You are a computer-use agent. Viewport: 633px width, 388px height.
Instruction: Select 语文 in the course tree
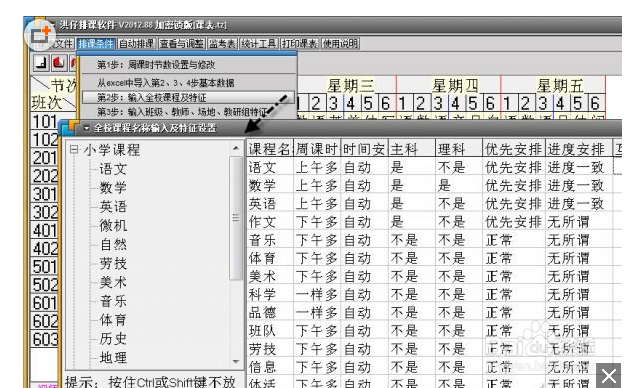click(x=113, y=169)
